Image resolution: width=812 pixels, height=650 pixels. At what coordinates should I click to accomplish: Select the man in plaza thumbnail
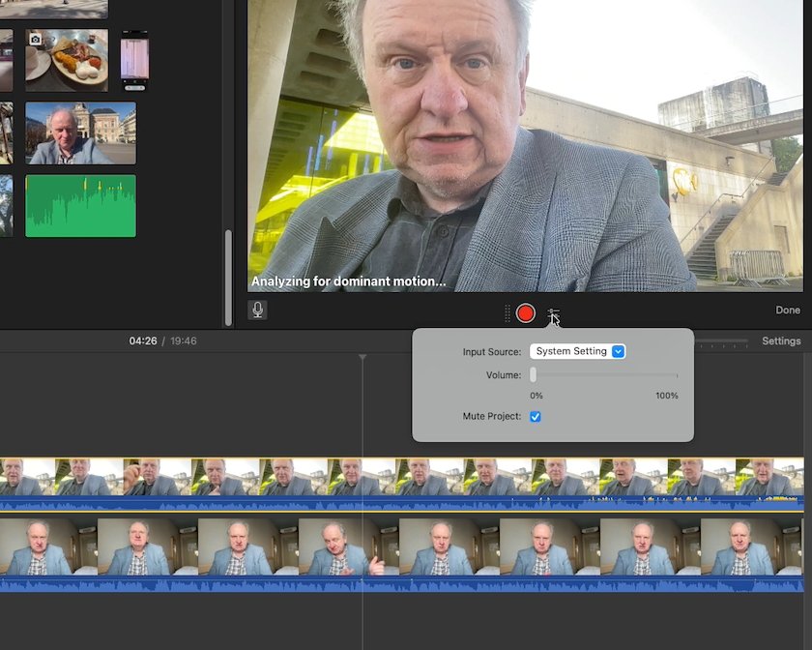coord(81,133)
